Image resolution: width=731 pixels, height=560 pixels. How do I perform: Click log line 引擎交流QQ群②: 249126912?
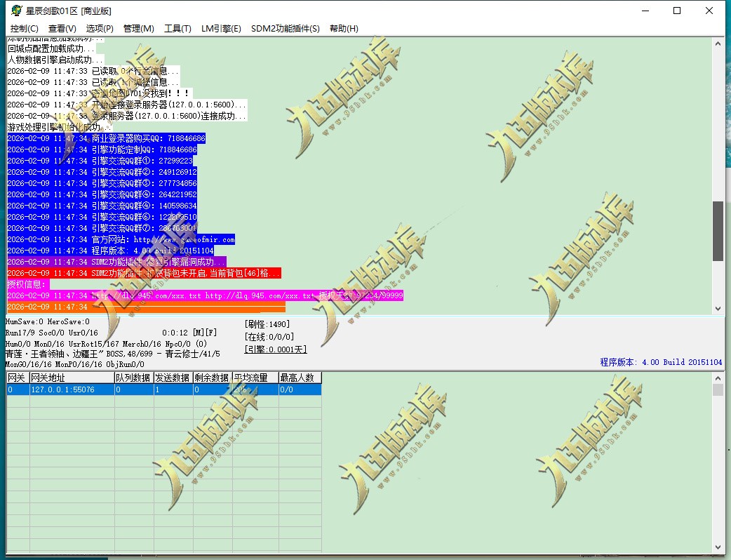(102, 172)
